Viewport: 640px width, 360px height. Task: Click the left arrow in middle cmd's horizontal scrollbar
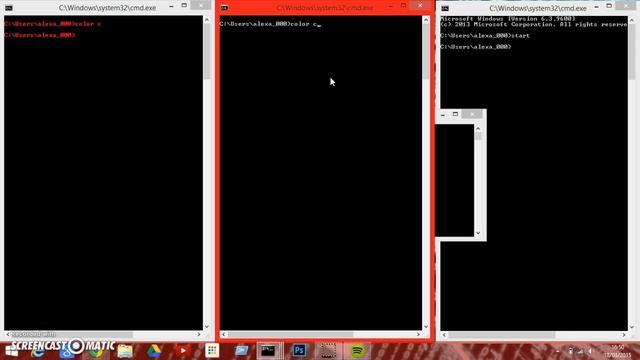223,334
